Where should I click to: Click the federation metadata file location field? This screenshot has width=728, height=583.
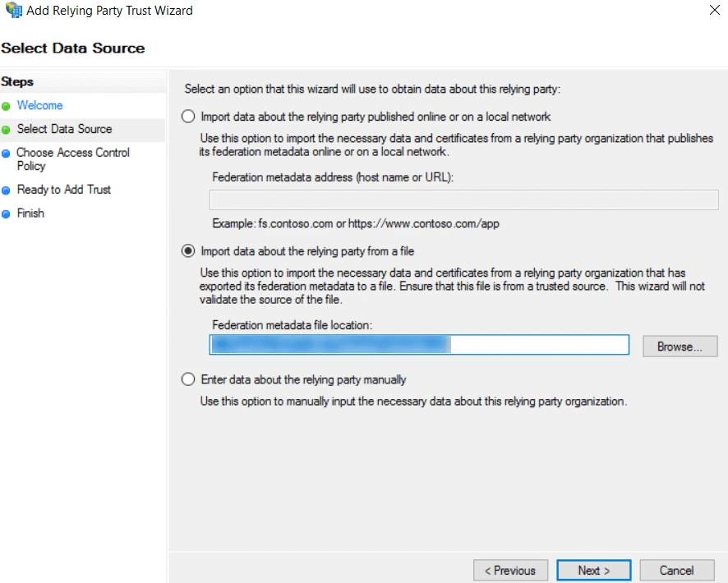point(418,344)
